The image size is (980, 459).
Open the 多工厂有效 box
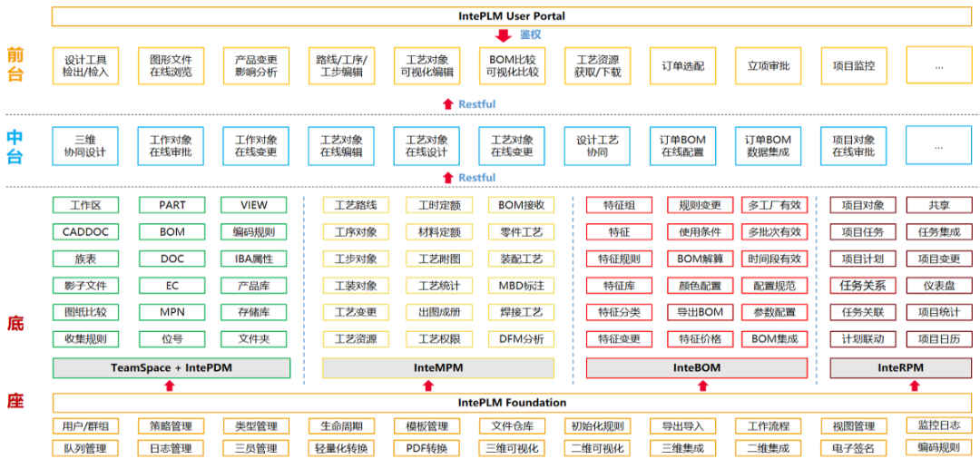pos(775,205)
